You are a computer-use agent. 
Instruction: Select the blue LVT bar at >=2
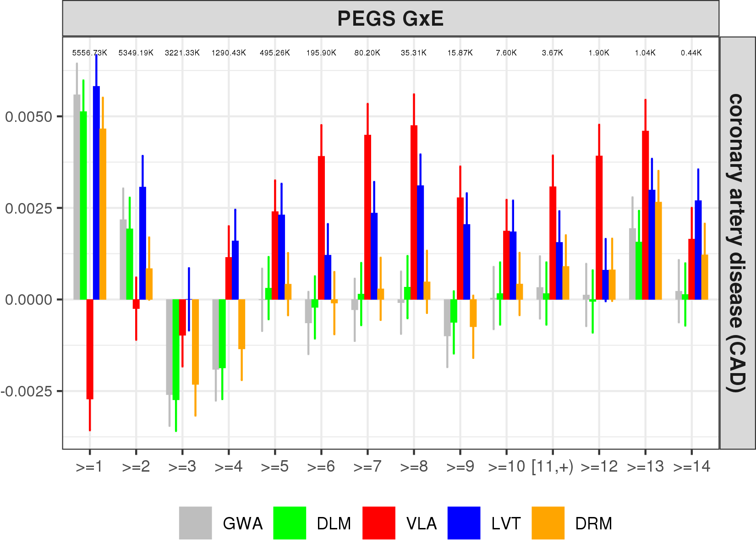142,243
